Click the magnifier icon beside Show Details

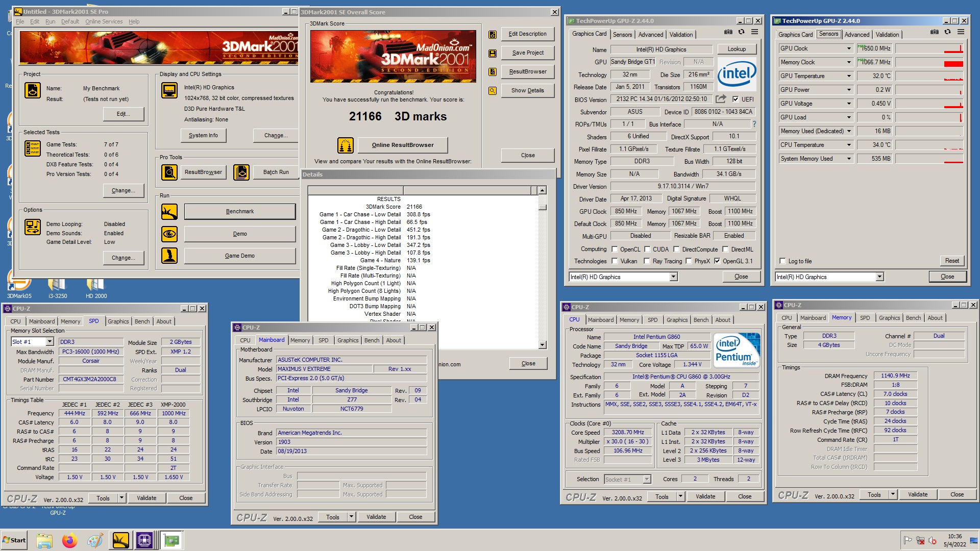click(x=493, y=91)
